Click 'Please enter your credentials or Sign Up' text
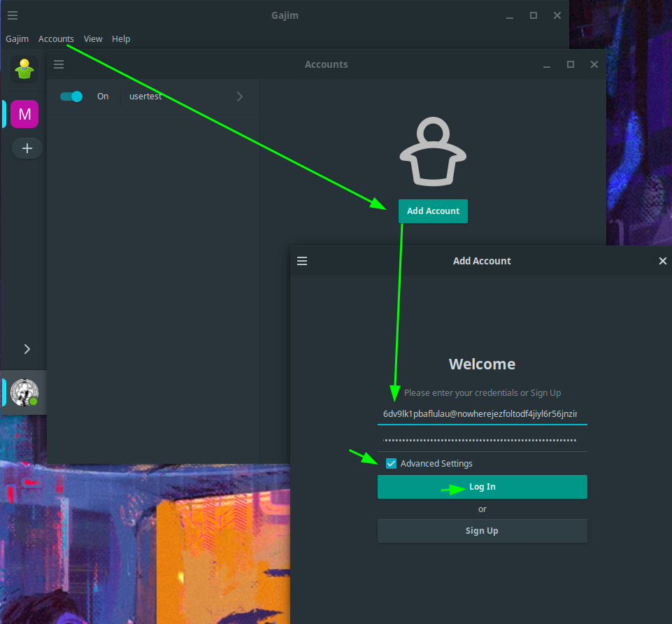This screenshot has height=624, width=672. (x=482, y=393)
